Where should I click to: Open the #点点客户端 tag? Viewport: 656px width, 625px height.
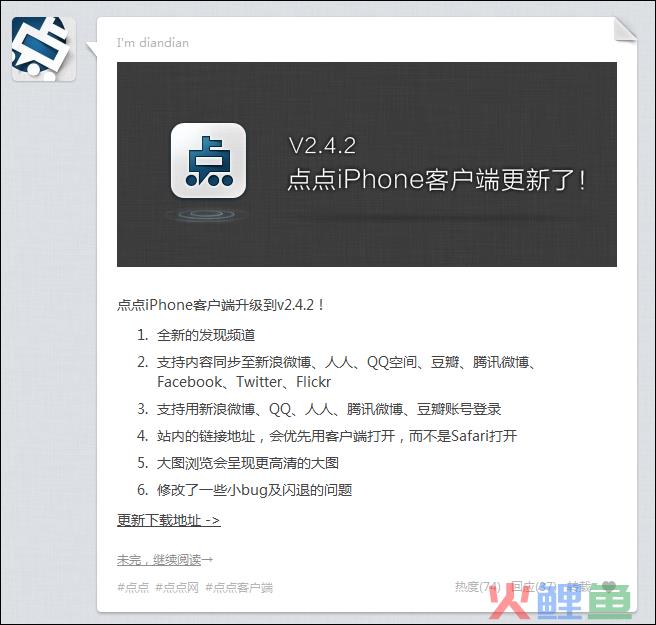[x=239, y=587]
